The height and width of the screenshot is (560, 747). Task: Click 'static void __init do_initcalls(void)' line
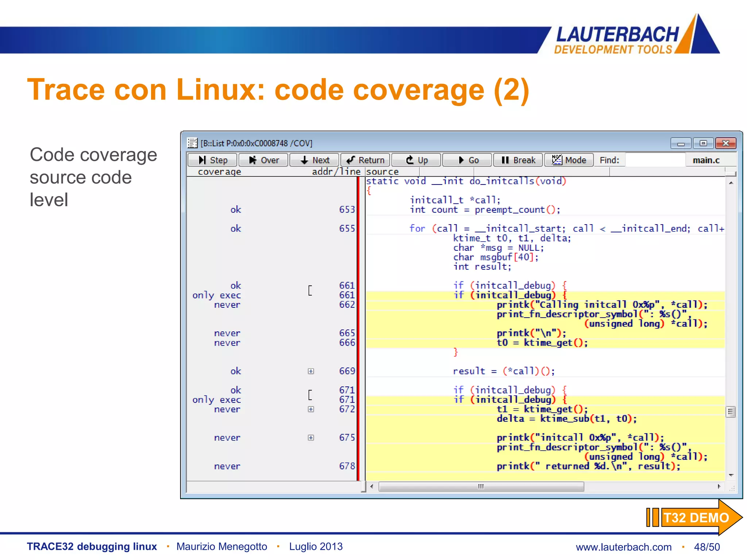click(466, 181)
